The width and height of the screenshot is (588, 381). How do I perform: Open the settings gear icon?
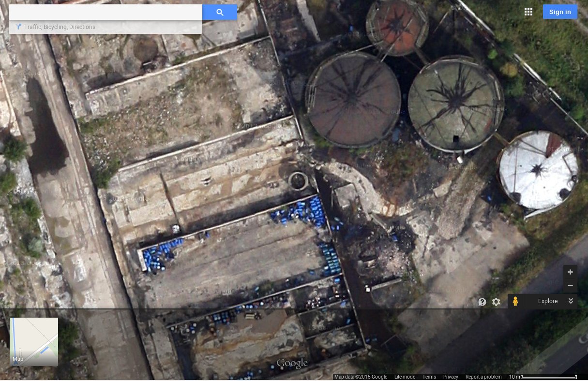point(496,302)
